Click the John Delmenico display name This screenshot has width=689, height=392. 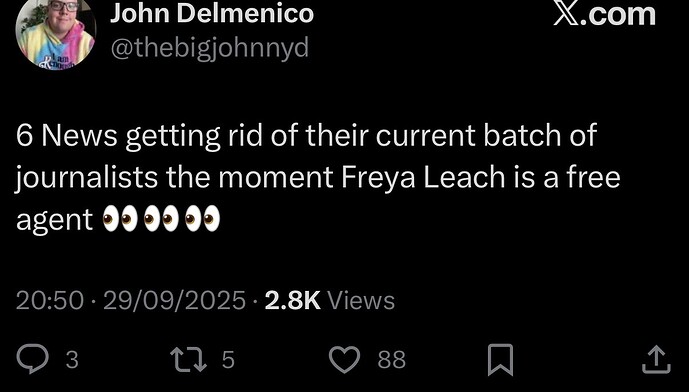pos(212,12)
